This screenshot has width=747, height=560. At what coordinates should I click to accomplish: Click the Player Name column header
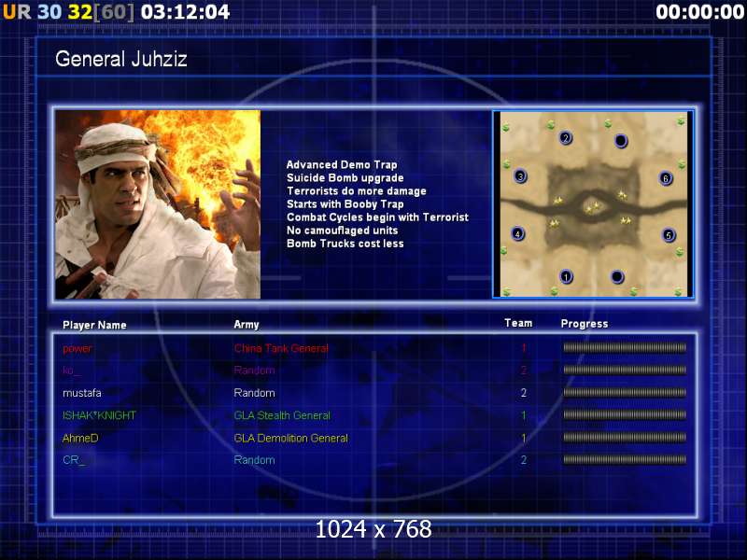[94, 325]
